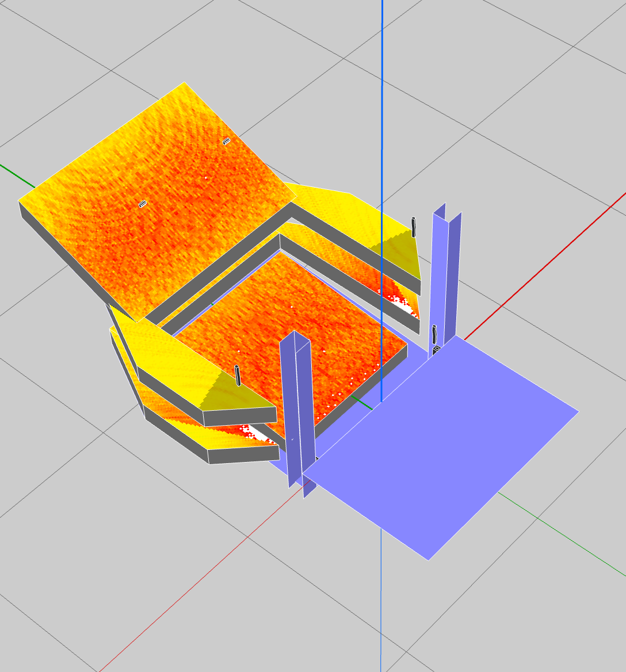
Task: Select the central orange heatmap floor
Action: pyautogui.click(x=288, y=322)
